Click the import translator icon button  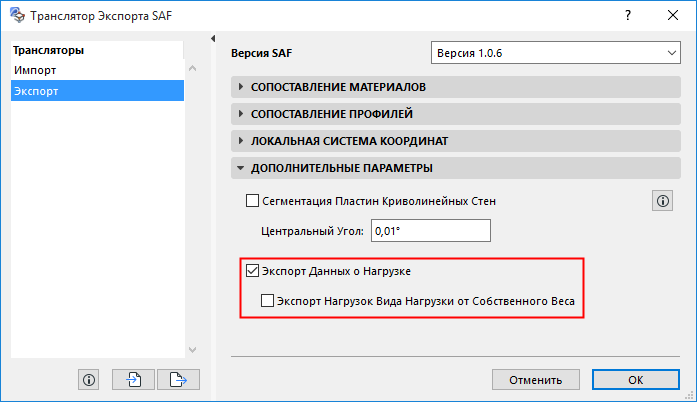point(134,379)
